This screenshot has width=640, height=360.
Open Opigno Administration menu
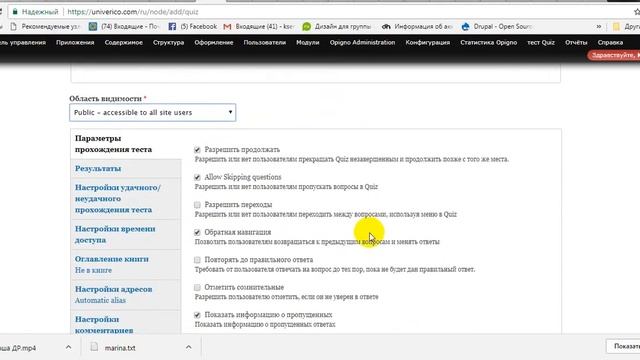(362, 42)
